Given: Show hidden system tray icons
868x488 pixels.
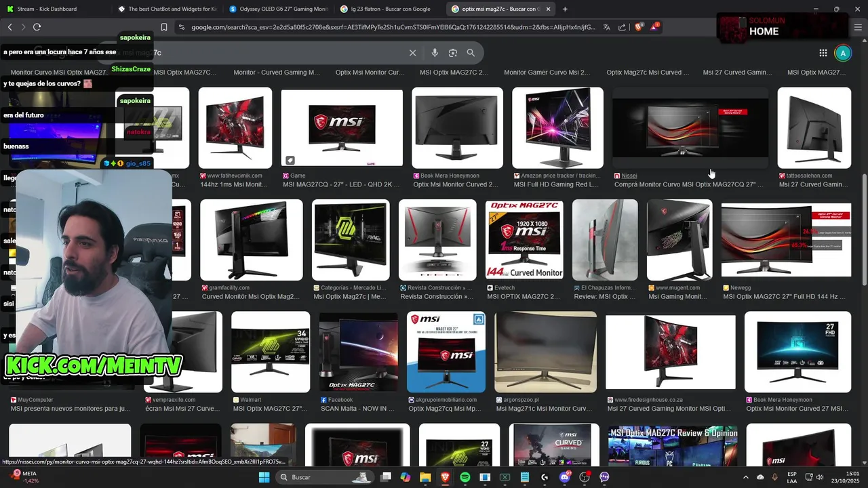Looking at the screenshot, I should tap(745, 477).
